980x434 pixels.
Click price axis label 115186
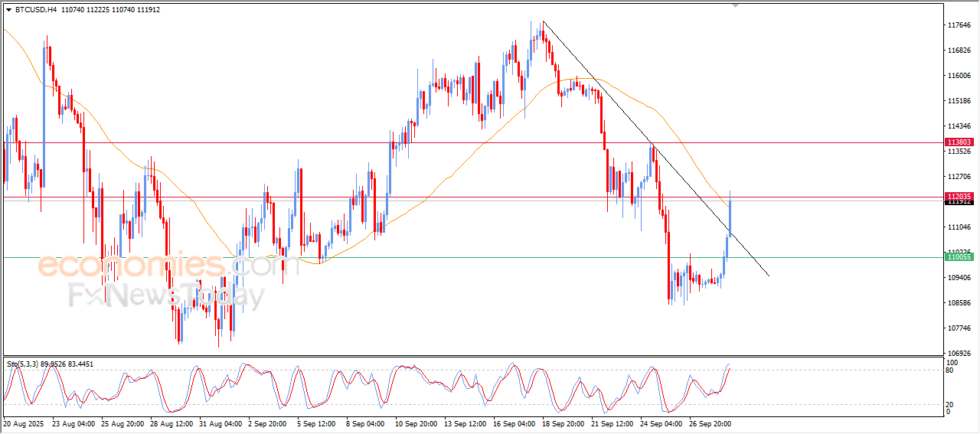click(959, 101)
